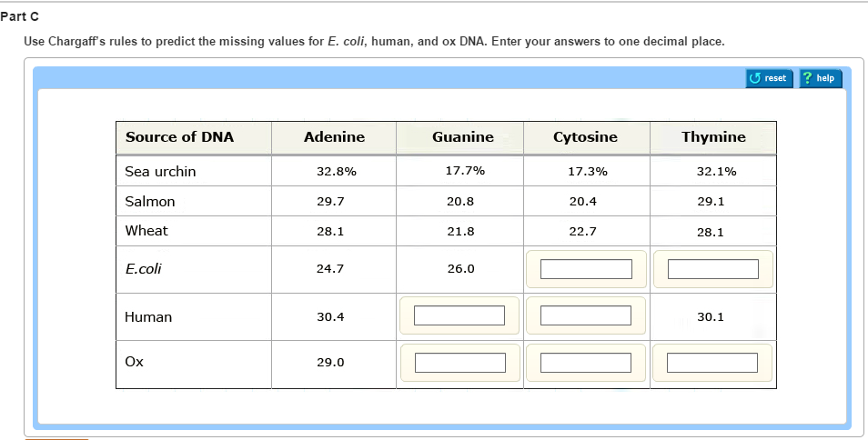Focus the E.coli Thymine input box

pos(712,269)
